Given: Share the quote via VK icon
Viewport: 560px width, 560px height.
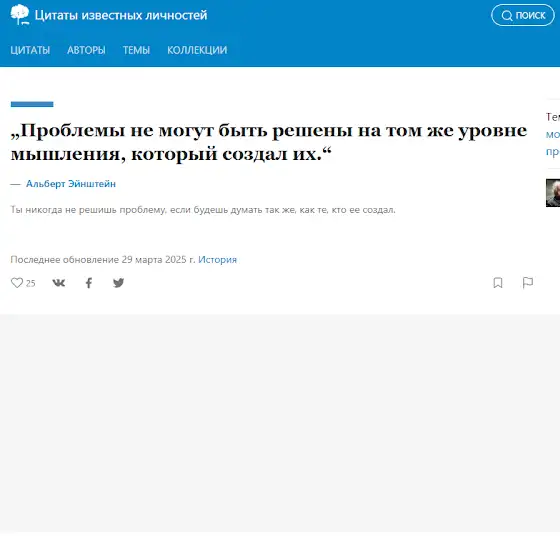Looking at the screenshot, I should 59,283.
